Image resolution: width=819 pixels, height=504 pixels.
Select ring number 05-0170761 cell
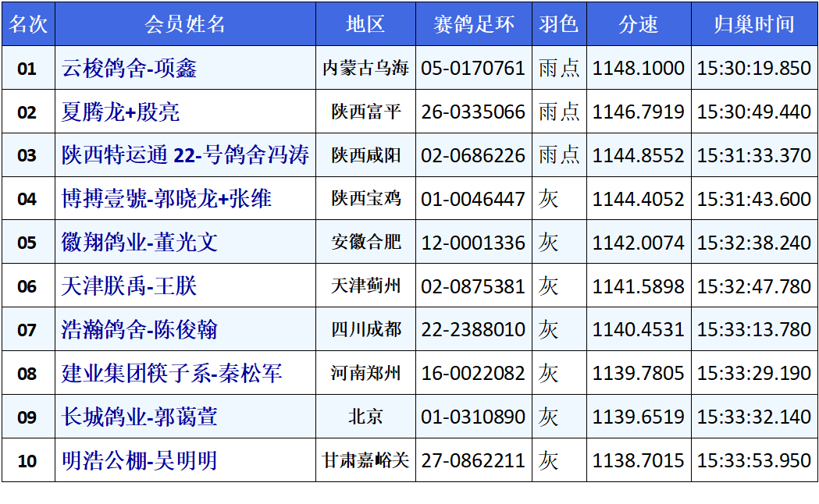(x=473, y=69)
